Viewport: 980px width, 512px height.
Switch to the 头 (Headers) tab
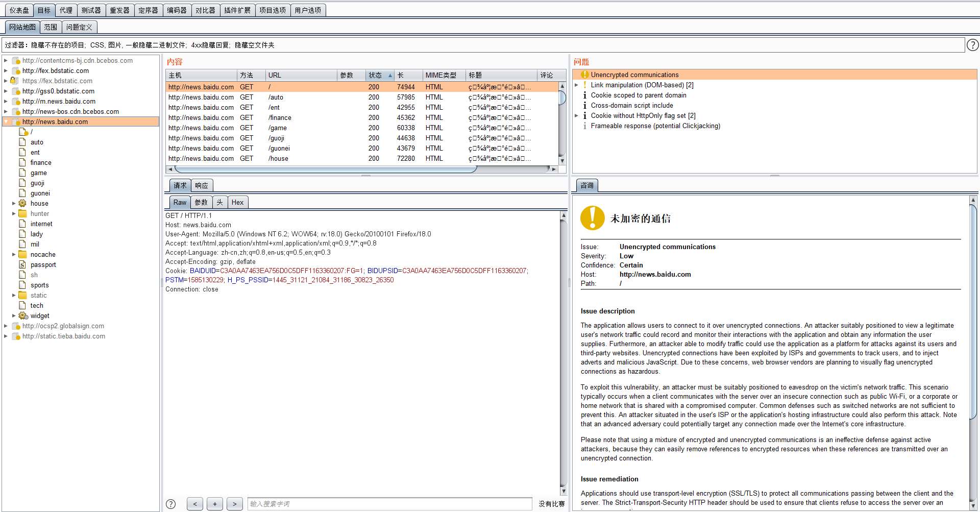pyautogui.click(x=219, y=202)
